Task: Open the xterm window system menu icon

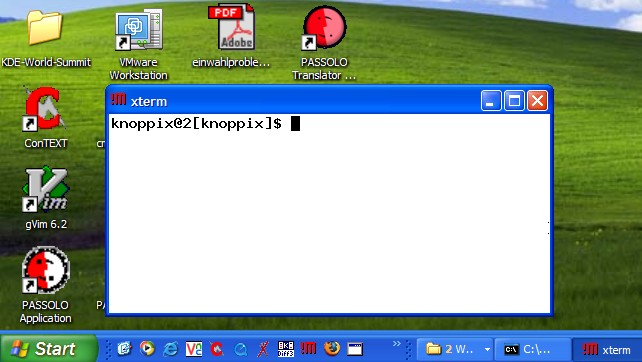Action: coord(118,100)
